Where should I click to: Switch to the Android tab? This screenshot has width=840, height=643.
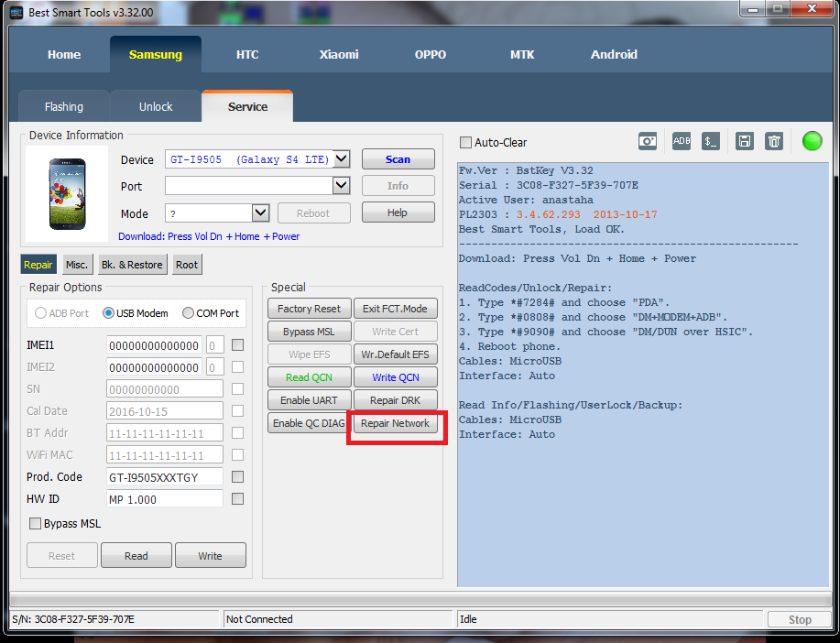coord(614,55)
